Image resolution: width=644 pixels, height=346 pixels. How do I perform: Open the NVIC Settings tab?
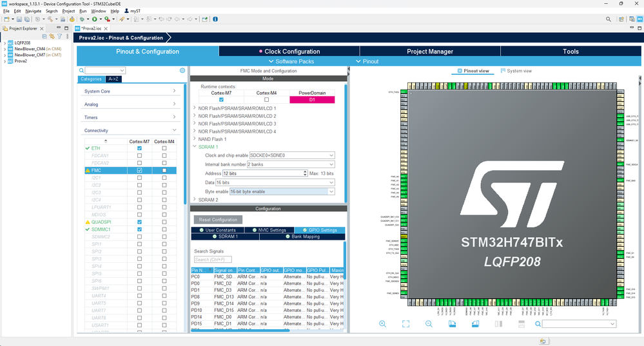tap(269, 230)
